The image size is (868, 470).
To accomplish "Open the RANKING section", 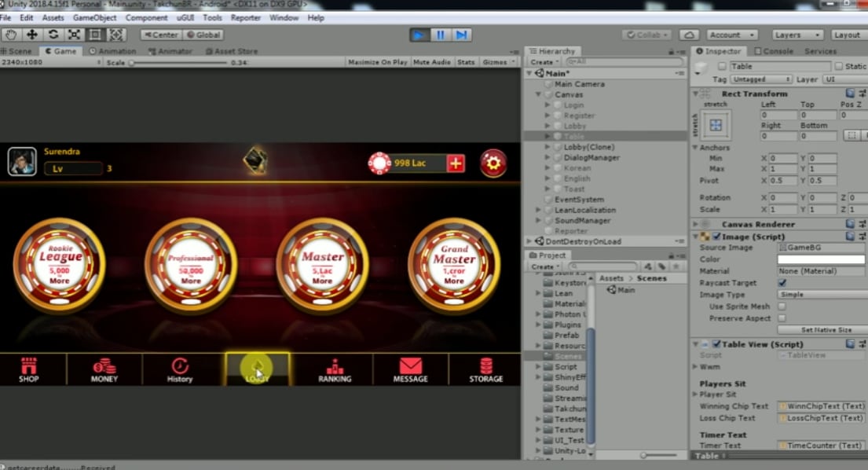I will tap(335, 369).
